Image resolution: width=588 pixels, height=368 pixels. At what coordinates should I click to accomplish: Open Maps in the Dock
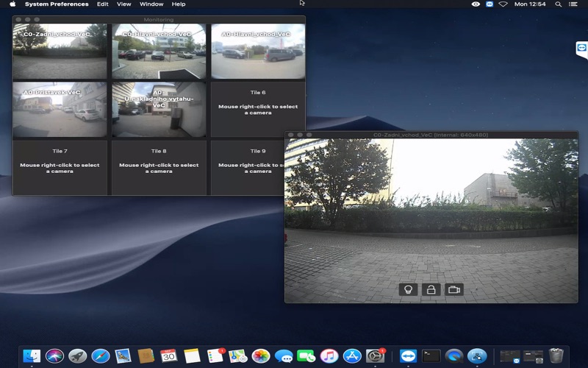pos(237,355)
